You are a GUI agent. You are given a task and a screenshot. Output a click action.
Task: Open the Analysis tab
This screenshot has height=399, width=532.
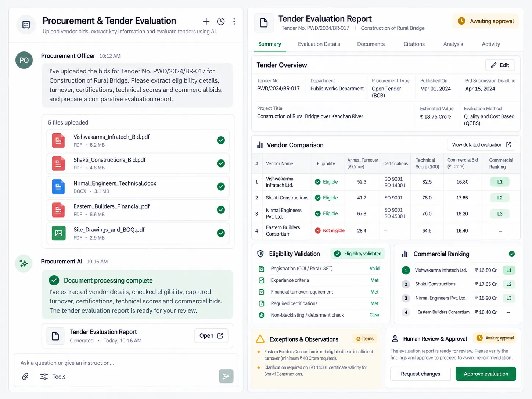(453, 44)
